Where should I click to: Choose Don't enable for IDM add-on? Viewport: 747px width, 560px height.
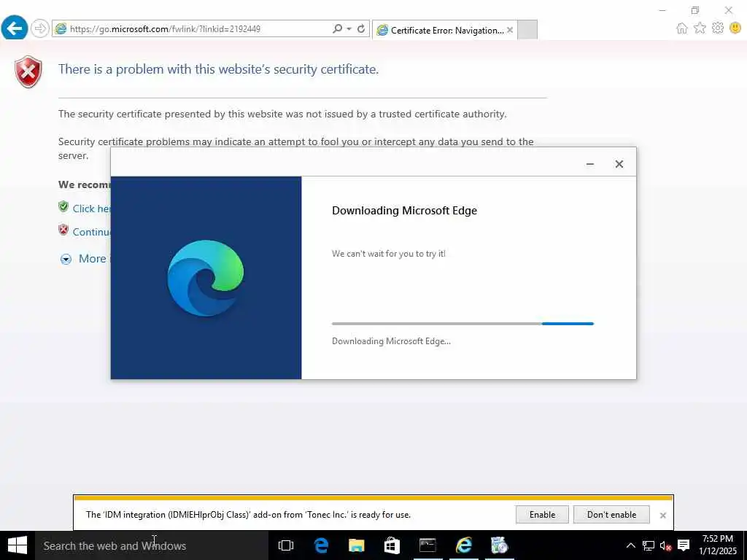pyautogui.click(x=612, y=514)
